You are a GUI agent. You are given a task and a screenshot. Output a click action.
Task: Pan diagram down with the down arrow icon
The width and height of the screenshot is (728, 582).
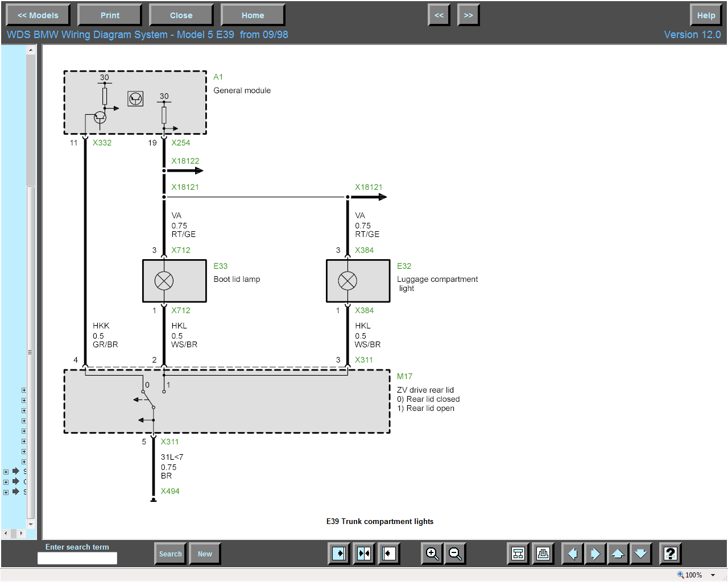coord(641,554)
